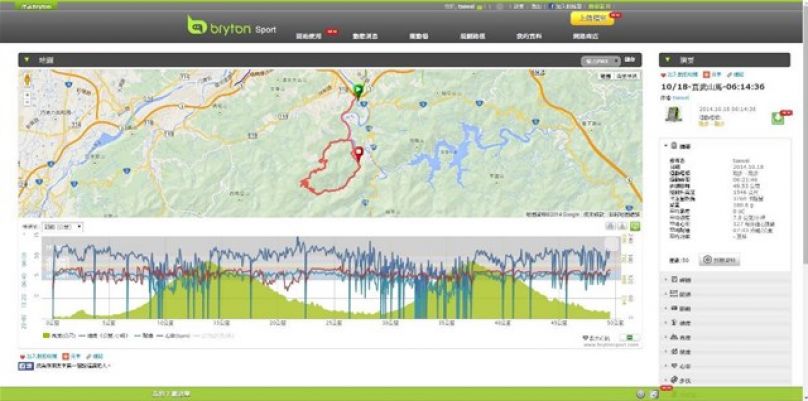This screenshot has width=808, height=401.
Task: Click the red end marker on the map
Action: coord(359,154)
